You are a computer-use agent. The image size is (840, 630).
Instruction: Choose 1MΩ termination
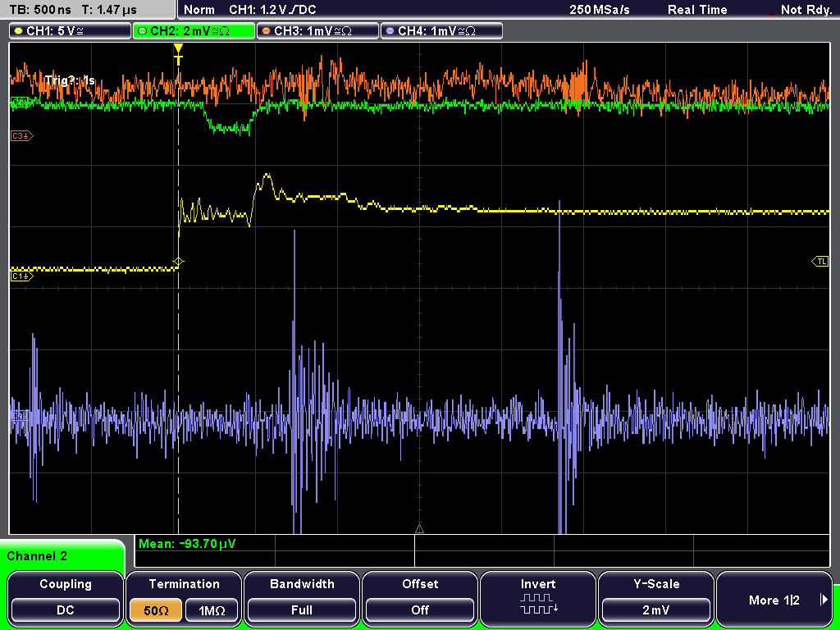click(x=212, y=610)
